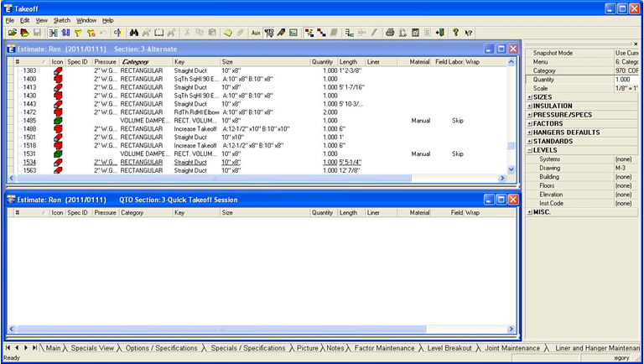Image resolution: width=644 pixels, height=364 pixels.
Task: Click the yellow question mark help icon
Action: (x=455, y=33)
